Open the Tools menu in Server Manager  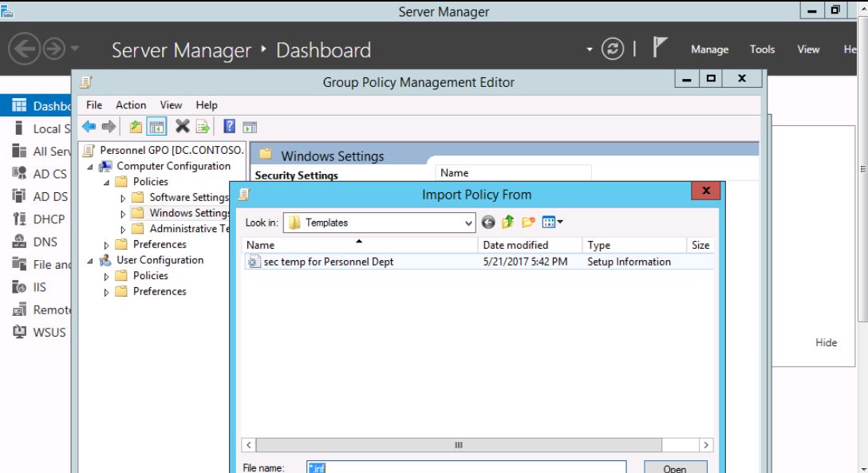click(762, 49)
